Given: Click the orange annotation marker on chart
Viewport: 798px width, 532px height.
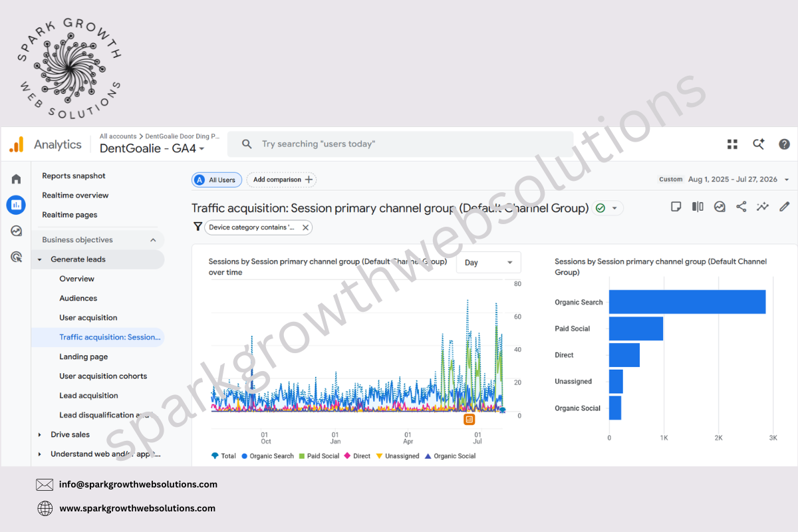Looking at the screenshot, I should pos(469,419).
